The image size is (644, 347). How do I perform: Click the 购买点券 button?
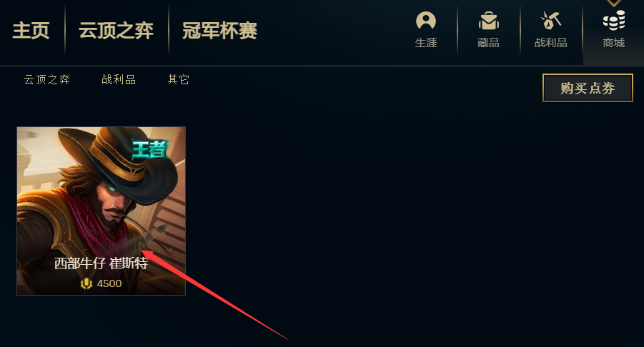(x=588, y=88)
